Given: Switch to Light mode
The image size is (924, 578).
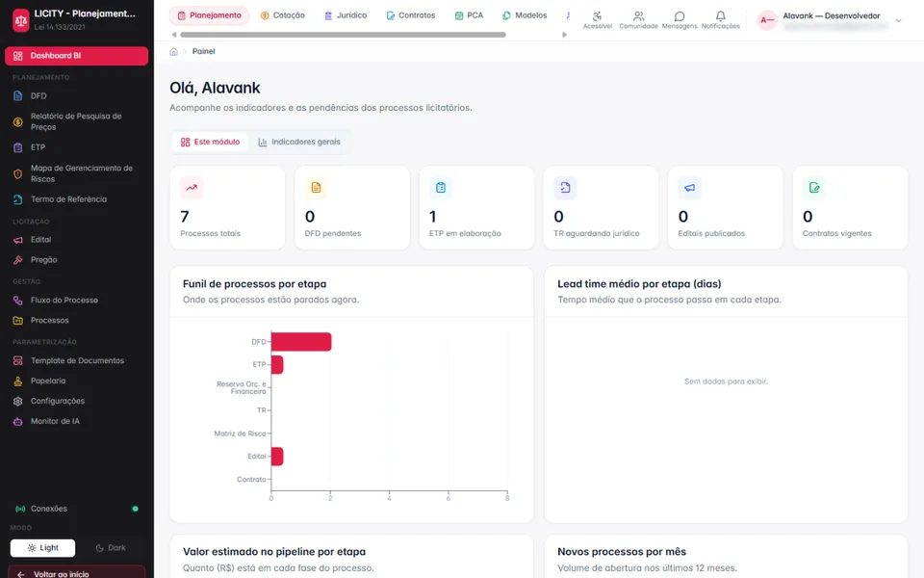Looking at the screenshot, I should 42,548.
